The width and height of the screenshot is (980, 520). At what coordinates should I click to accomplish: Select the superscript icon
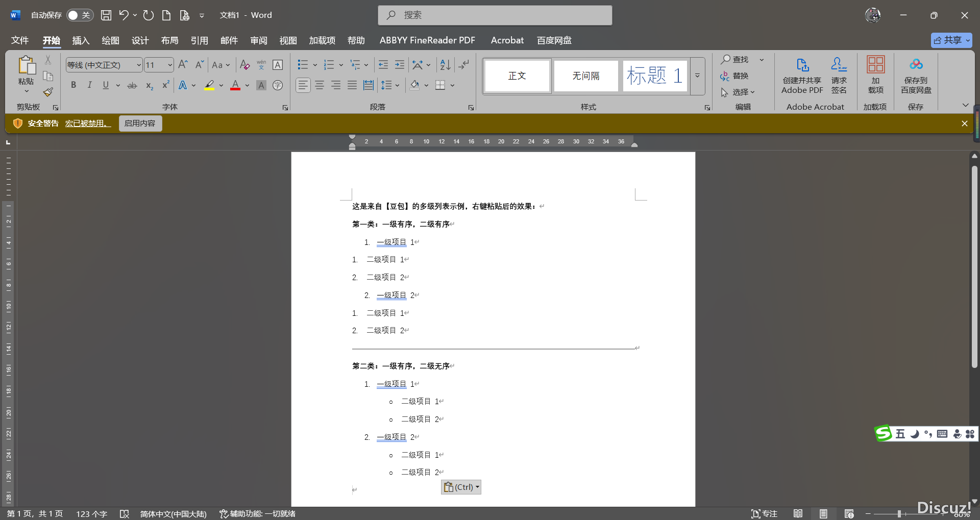click(165, 85)
